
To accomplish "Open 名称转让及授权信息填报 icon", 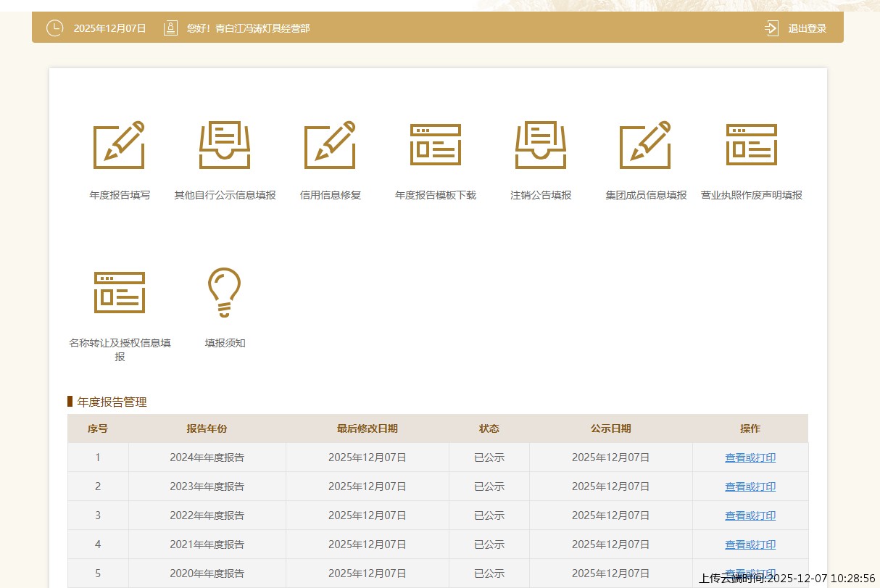I will pos(120,292).
